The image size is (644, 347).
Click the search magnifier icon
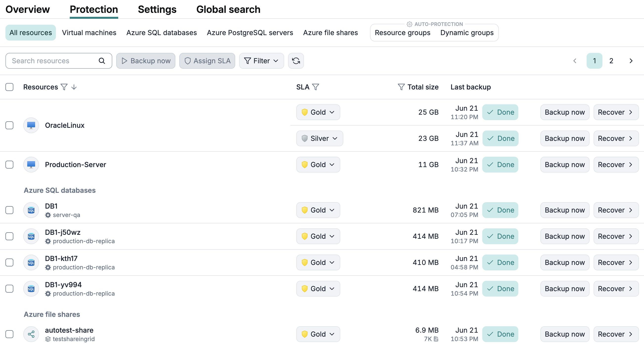(102, 61)
